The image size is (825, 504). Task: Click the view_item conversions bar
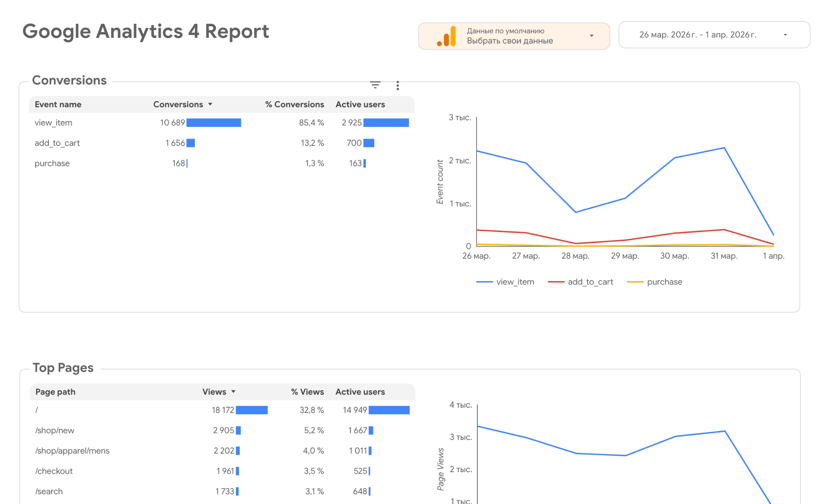click(214, 122)
